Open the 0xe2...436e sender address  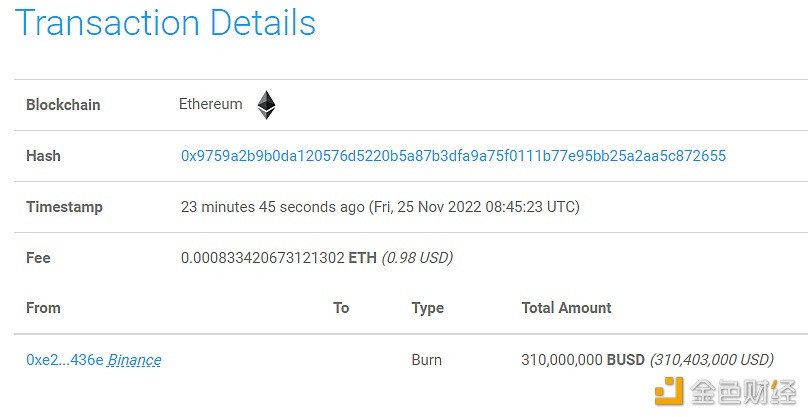coord(65,360)
